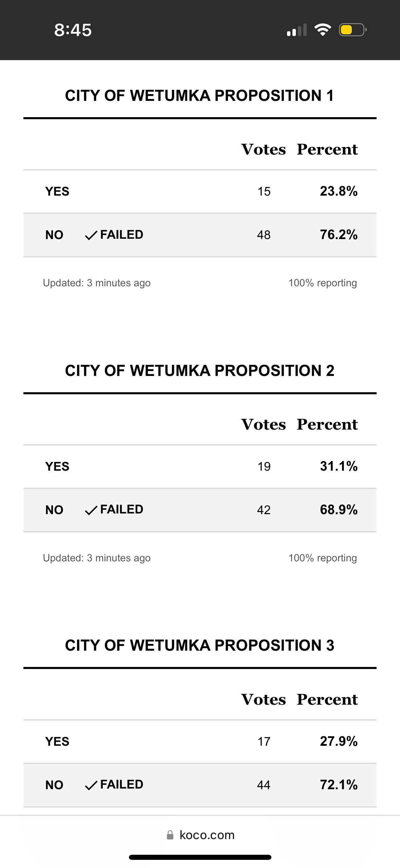Select the YES row under Proposition 1
Image resolution: width=400 pixels, height=868 pixels.
(x=200, y=192)
